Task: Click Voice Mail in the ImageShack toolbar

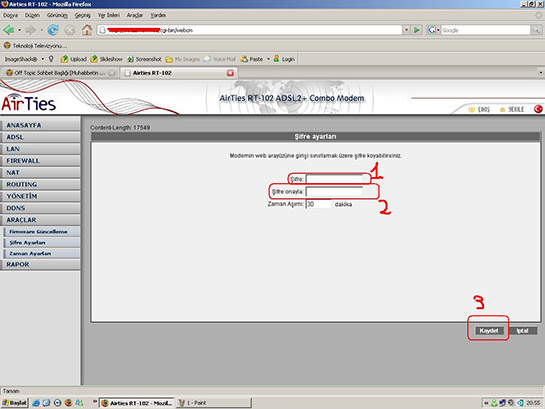Action: [x=220, y=59]
